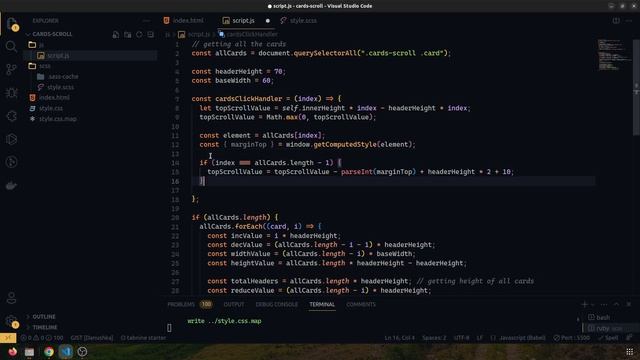640x360 pixels.
Task: Collapse all folders in Explorer
Action: point(151,34)
